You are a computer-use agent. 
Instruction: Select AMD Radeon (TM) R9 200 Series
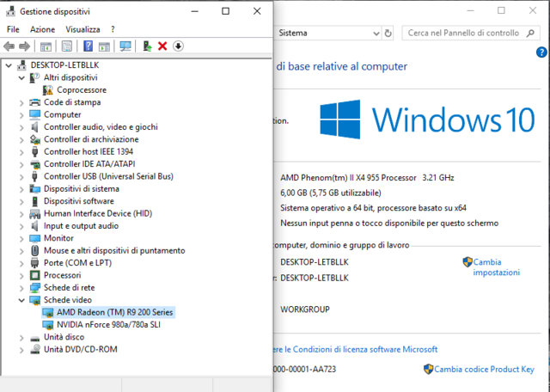114,312
